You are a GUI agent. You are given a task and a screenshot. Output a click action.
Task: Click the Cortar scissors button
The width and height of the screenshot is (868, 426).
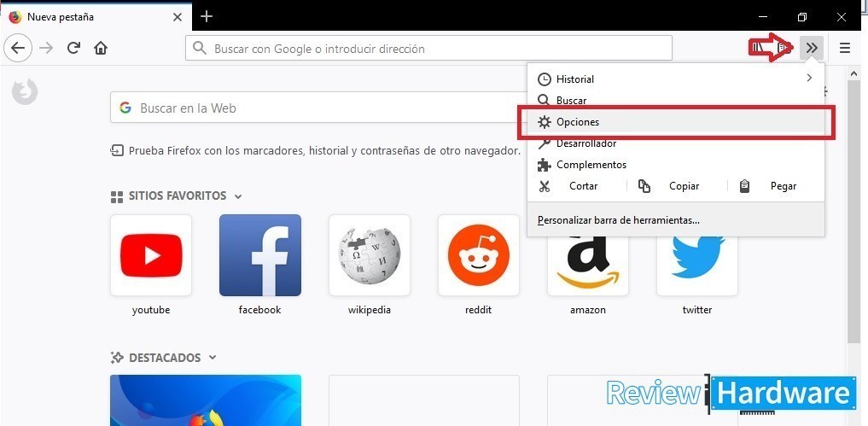click(577, 186)
